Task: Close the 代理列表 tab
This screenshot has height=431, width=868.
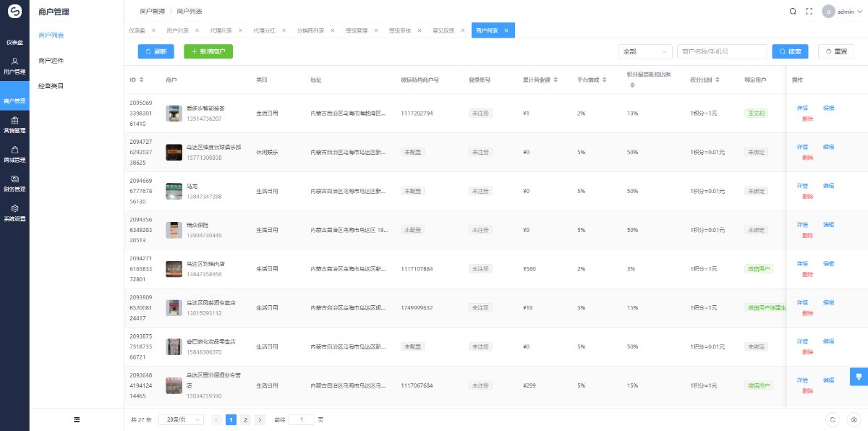Action: [240, 30]
